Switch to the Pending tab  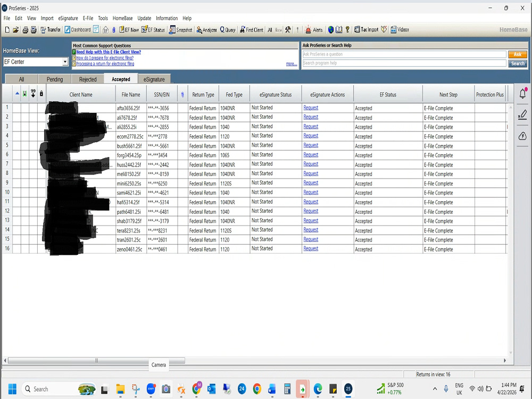[x=55, y=79]
